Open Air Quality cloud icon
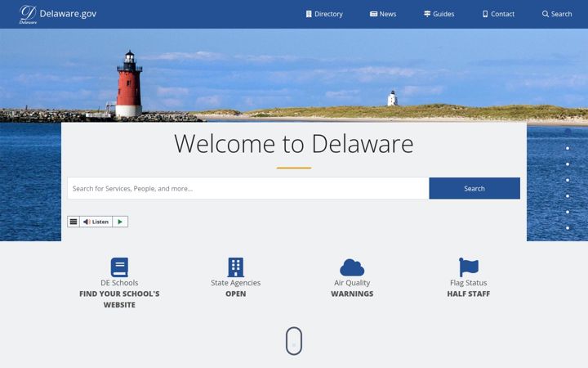Screen dimensions: 588x368 pyautogui.click(x=352, y=267)
